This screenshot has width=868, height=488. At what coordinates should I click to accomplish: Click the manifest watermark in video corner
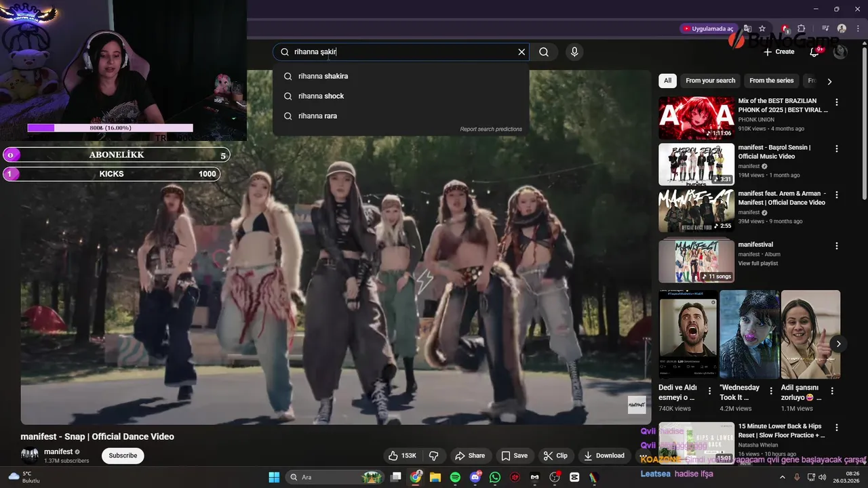637,405
